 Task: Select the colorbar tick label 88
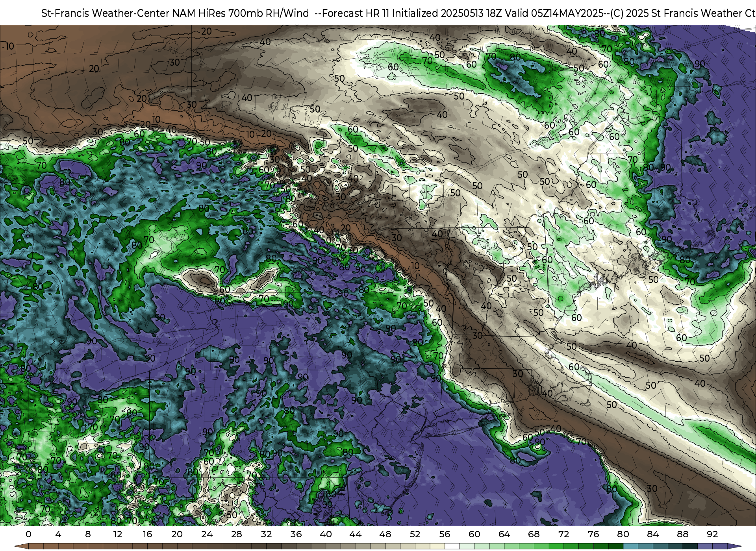(x=683, y=534)
